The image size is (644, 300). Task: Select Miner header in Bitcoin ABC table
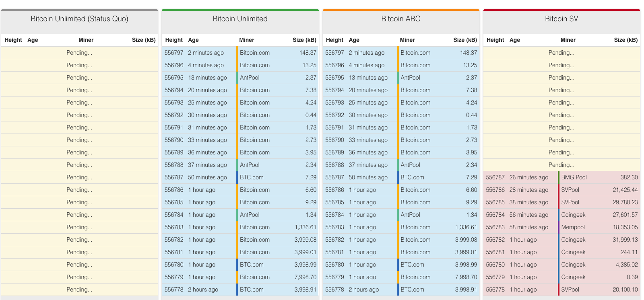(407, 40)
